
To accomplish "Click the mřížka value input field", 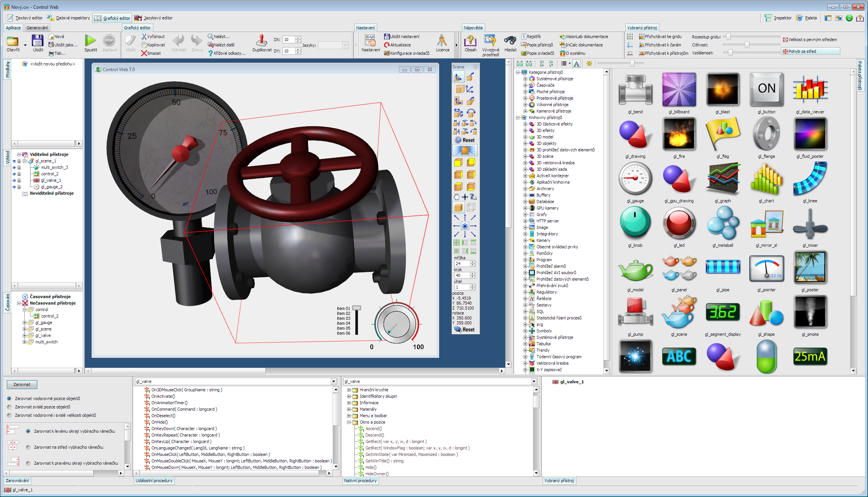I will 462,264.
